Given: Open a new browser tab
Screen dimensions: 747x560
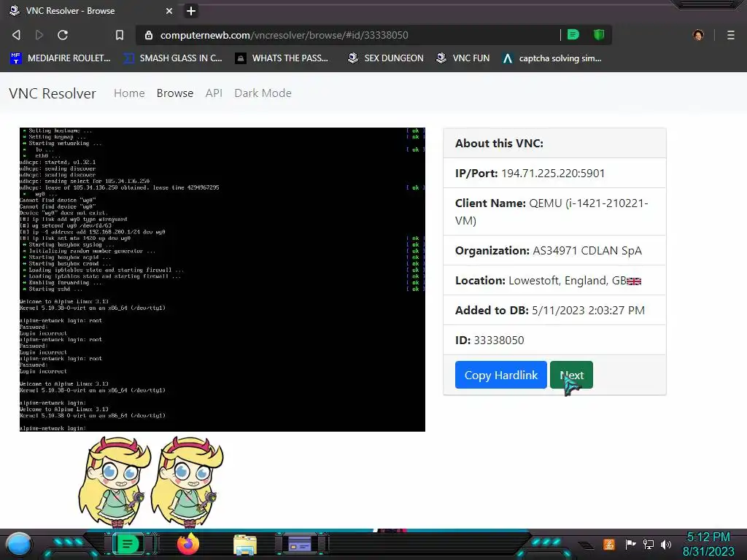Looking at the screenshot, I should 191,11.
